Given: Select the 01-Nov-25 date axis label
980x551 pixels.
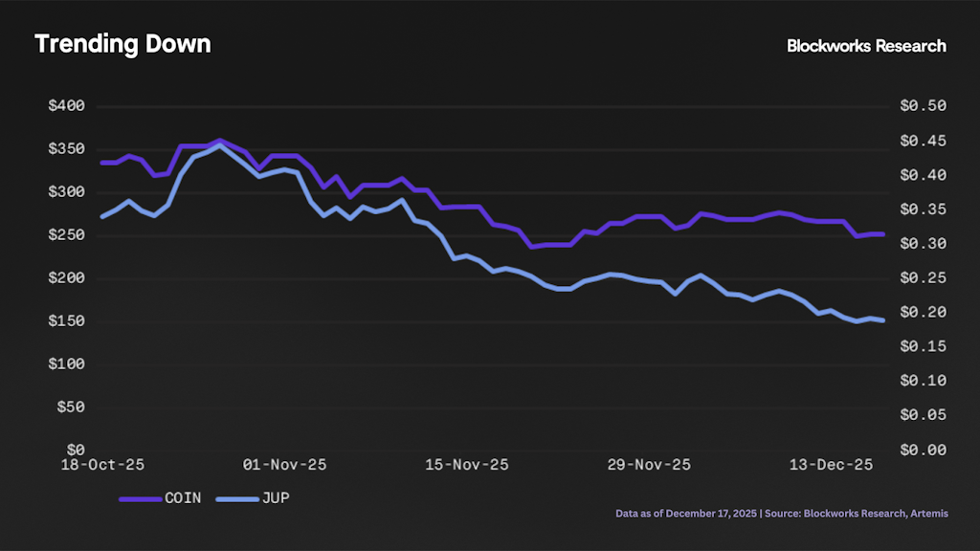Looking at the screenshot, I should pos(284,466).
